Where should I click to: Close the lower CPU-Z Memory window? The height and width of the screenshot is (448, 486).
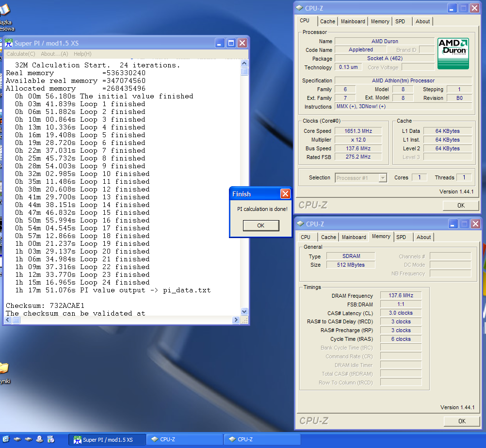(x=475, y=224)
